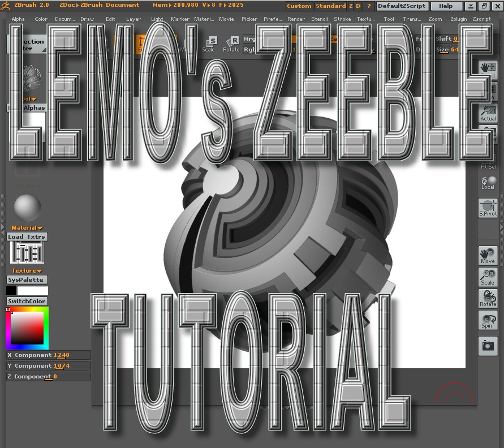Click the right tray divider arrows

[x=501, y=230]
